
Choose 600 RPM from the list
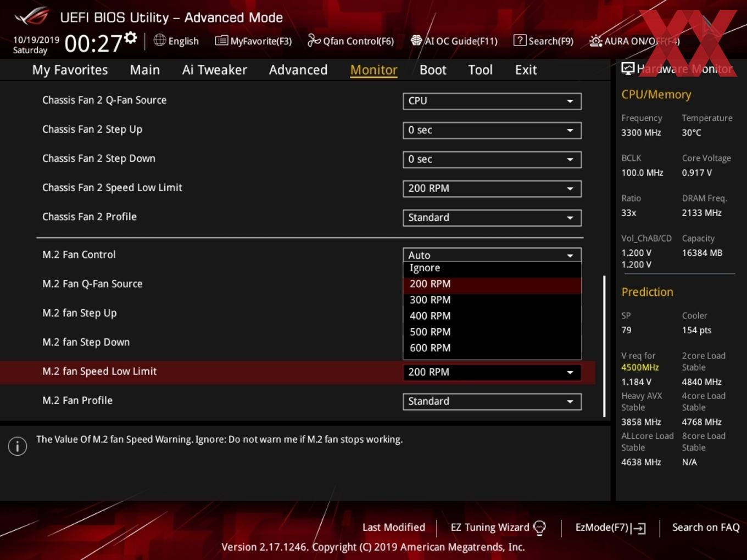point(492,348)
